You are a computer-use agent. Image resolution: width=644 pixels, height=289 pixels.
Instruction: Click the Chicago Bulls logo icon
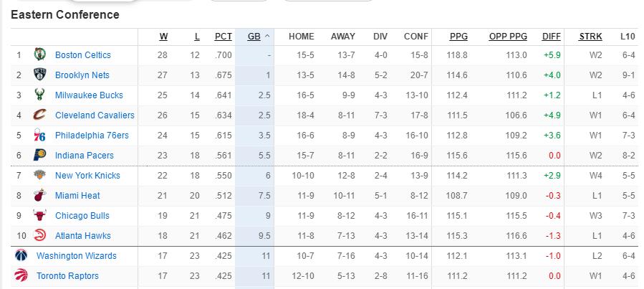click(x=39, y=216)
